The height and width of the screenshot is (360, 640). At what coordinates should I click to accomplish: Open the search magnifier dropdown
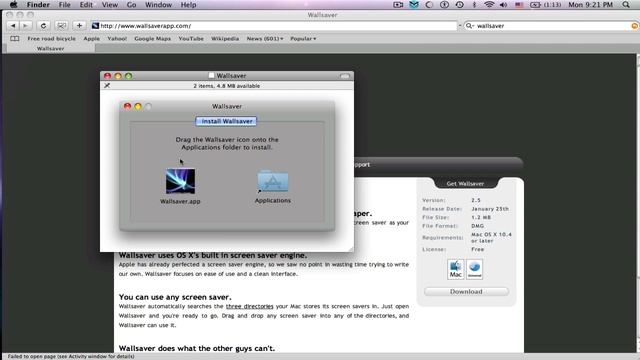[x=470, y=26]
